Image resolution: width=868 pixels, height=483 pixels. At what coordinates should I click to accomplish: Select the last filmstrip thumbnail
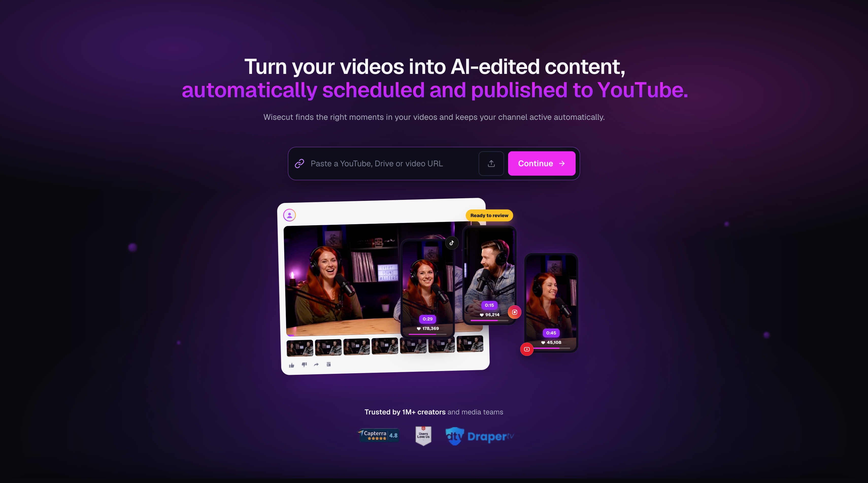[470, 344]
